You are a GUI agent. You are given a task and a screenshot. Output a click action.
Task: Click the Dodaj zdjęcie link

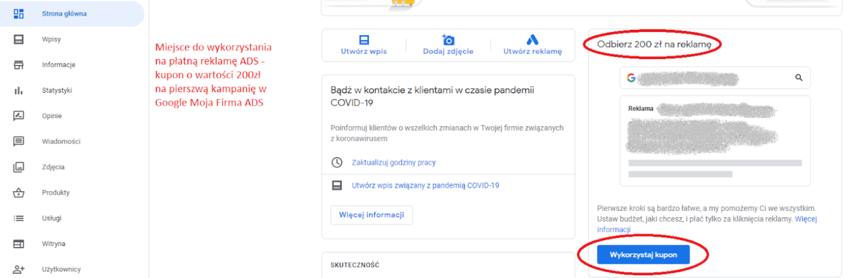tap(448, 52)
